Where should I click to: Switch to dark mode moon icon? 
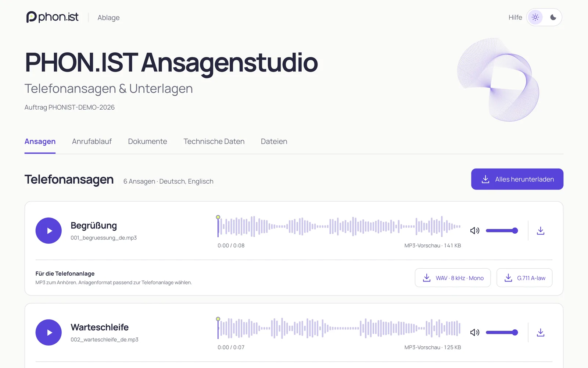(x=553, y=17)
